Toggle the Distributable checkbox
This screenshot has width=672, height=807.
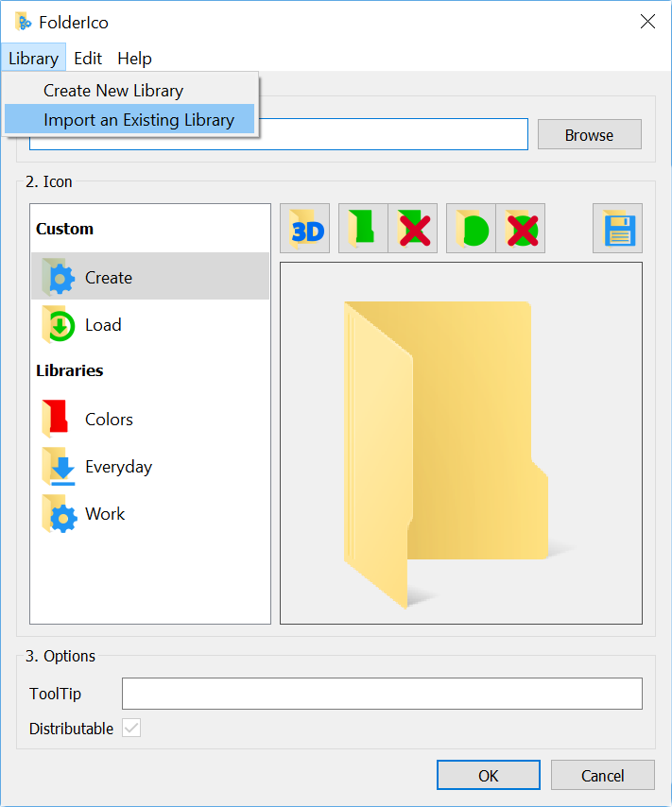tap(131, 728)
